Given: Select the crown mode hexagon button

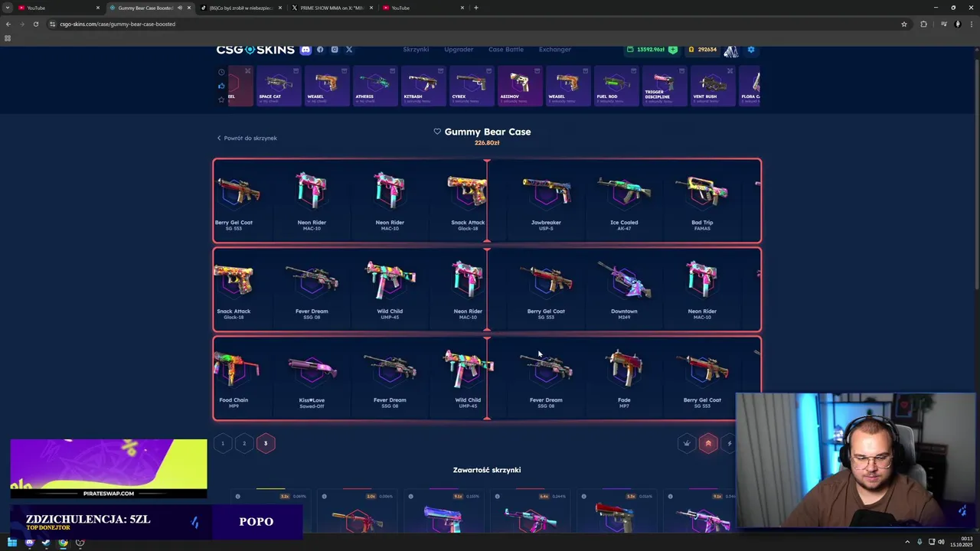Looking at the screenshot, I should click(x=687, y=443).
